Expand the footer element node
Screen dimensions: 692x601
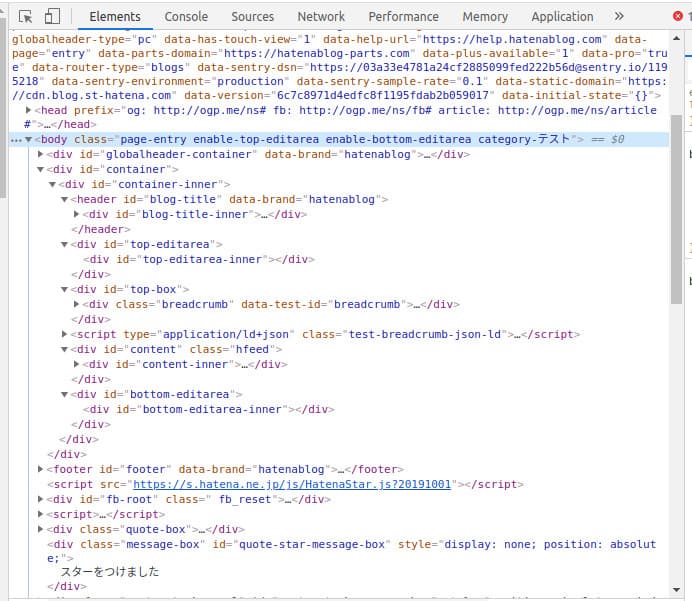(x=41, y=469)
